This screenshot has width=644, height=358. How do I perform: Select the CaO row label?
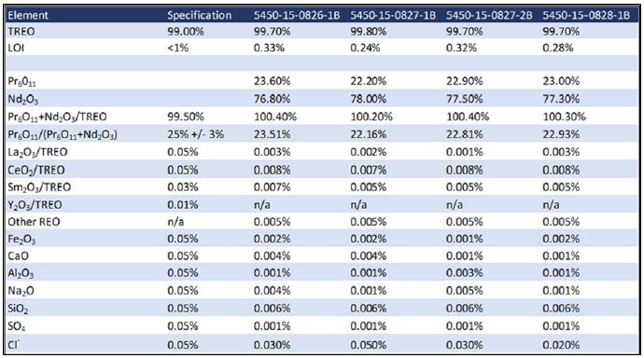coord(18,256)
